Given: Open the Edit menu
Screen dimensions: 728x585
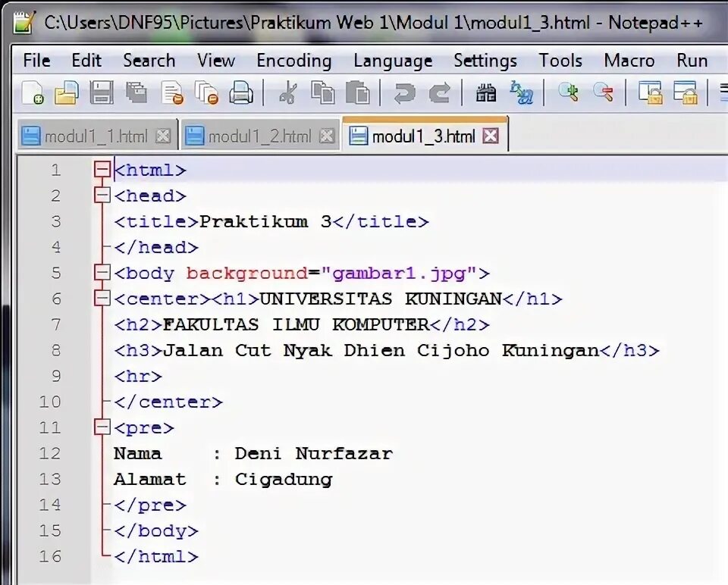Looking at the screenshot, I should 86,61.
